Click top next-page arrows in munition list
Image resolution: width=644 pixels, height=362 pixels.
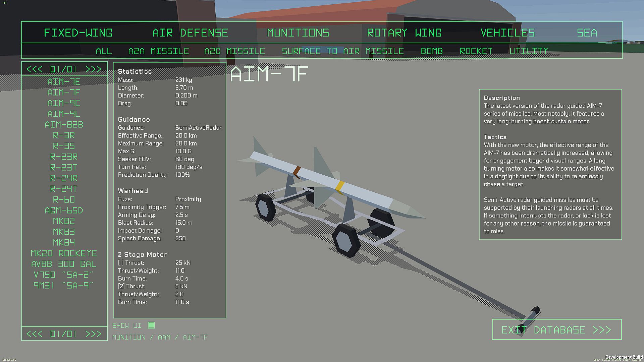pyautogui.click(x=93, y=69)
